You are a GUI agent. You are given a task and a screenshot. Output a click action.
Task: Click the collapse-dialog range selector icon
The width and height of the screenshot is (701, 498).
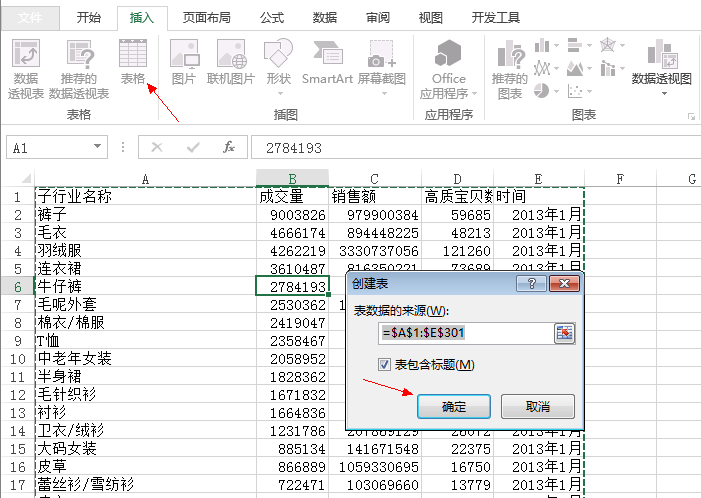click(x=564, y=333)
